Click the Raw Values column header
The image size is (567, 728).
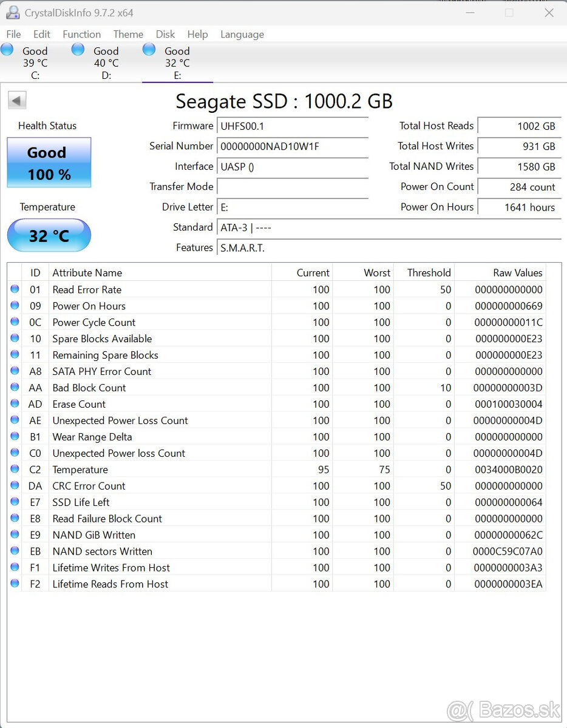pos(500,273)
